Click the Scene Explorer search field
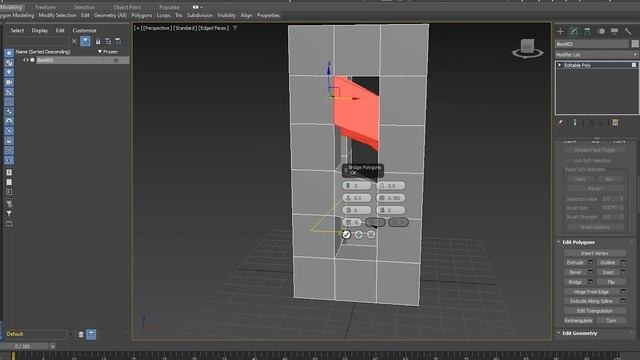This screenshot has height=360, width=640. [38, 41]
